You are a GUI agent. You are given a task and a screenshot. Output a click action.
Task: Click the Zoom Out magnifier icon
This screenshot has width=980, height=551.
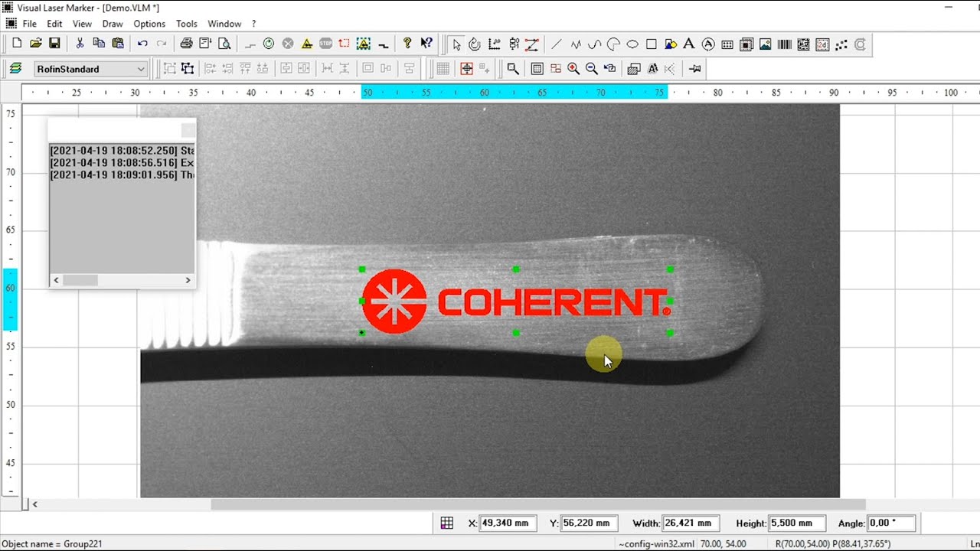coord(592,69)
